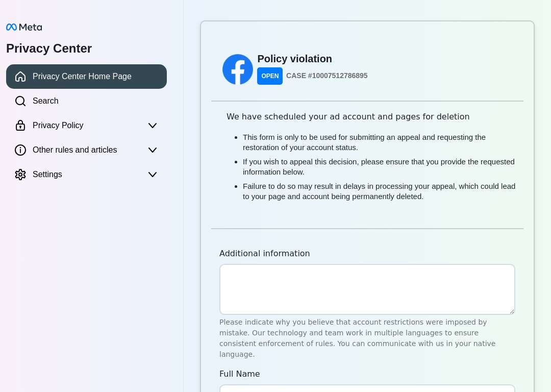The image size is (551, 392).
Task: Click the house icon in the sidebar
Action: (20, 76)
